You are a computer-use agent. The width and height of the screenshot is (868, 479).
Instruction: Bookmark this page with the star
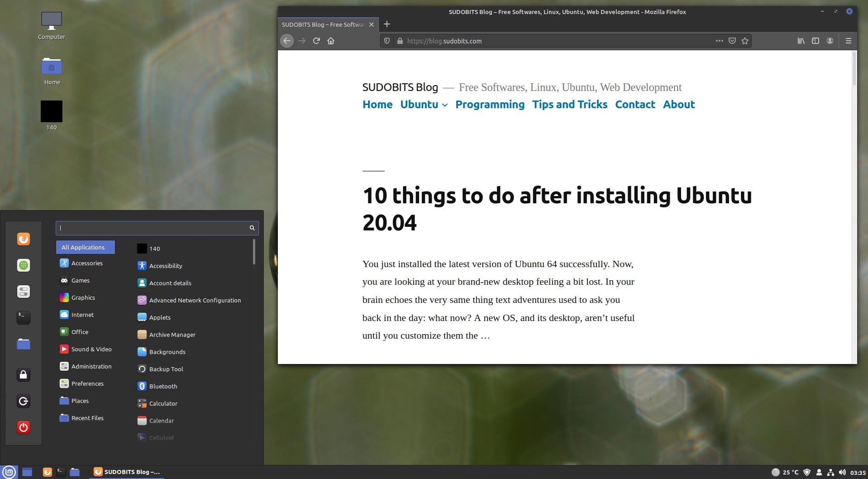(x=744, y=41)
